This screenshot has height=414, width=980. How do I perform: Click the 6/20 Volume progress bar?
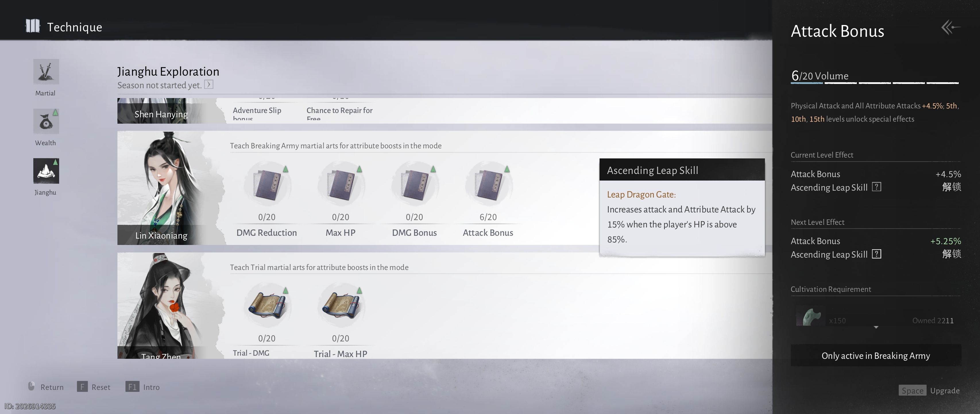click(x=874, y=82)
